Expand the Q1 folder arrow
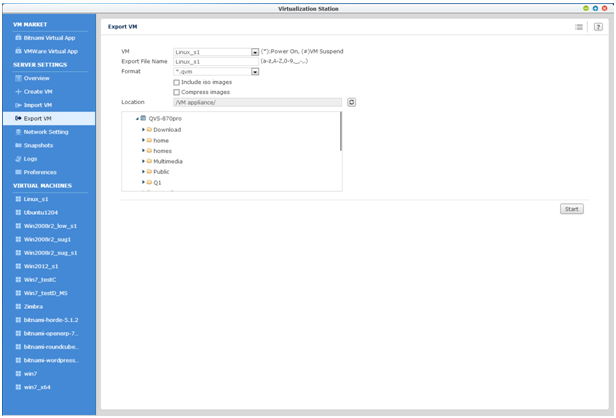The image size is (616, 418). (143, 182)
